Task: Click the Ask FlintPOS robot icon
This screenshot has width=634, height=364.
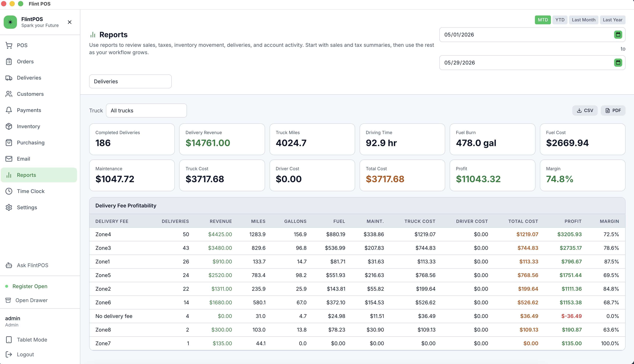Action: pyautogui.click(x=9, y=265)
